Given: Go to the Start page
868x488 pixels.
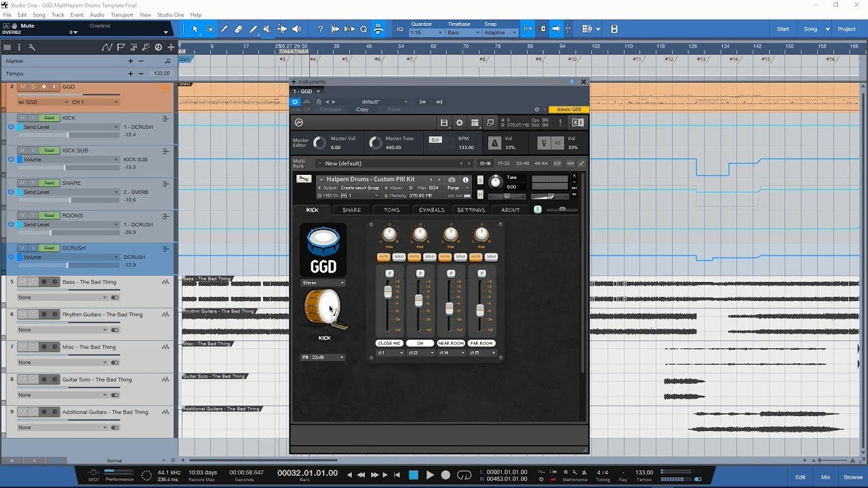Looking at the screenshot, I should tap(783, 29).
